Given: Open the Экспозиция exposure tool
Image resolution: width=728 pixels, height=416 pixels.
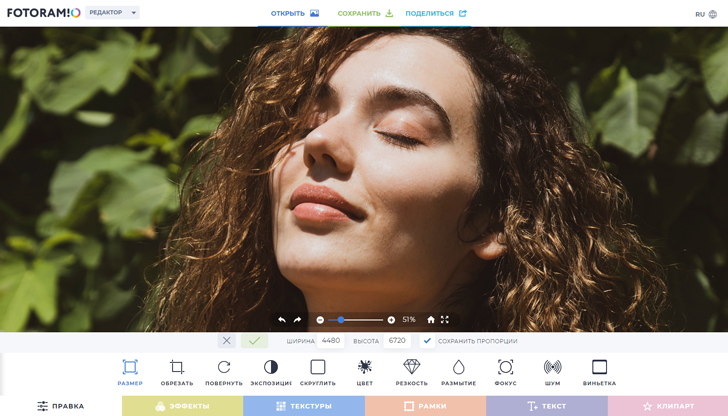Looking at the screenshot, I should coord(271,371).
